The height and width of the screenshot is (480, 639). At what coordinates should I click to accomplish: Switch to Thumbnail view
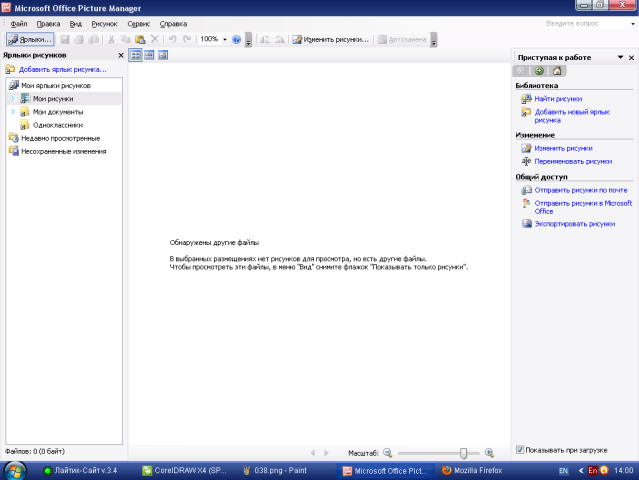pos(135,55)
